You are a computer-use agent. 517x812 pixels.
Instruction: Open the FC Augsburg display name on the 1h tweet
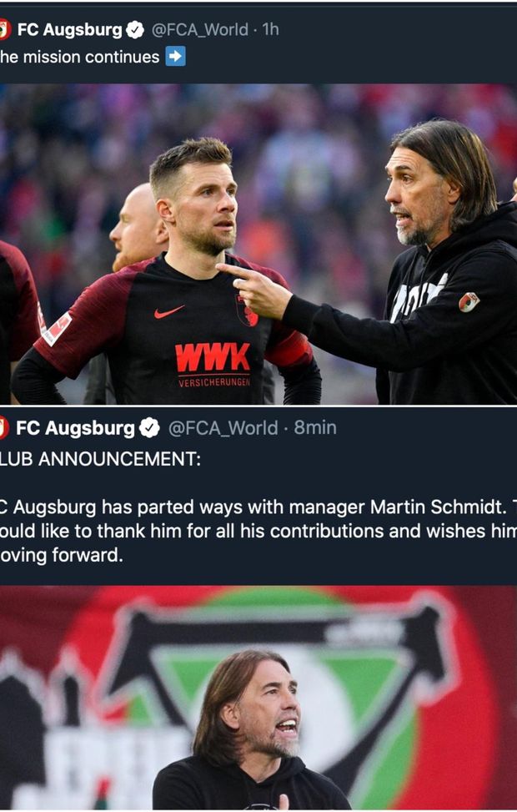pos(69,29)
